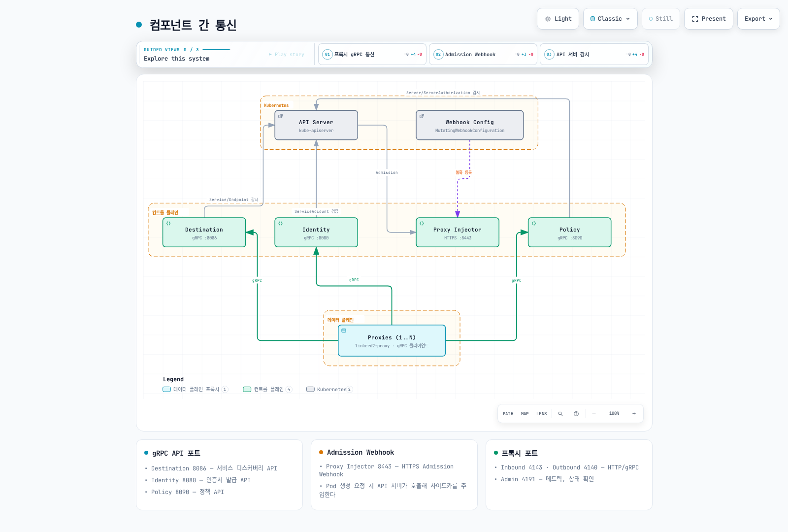The image size is (788, 532).
Task: Zoom out with the minus icon
Action: (594, 414)
